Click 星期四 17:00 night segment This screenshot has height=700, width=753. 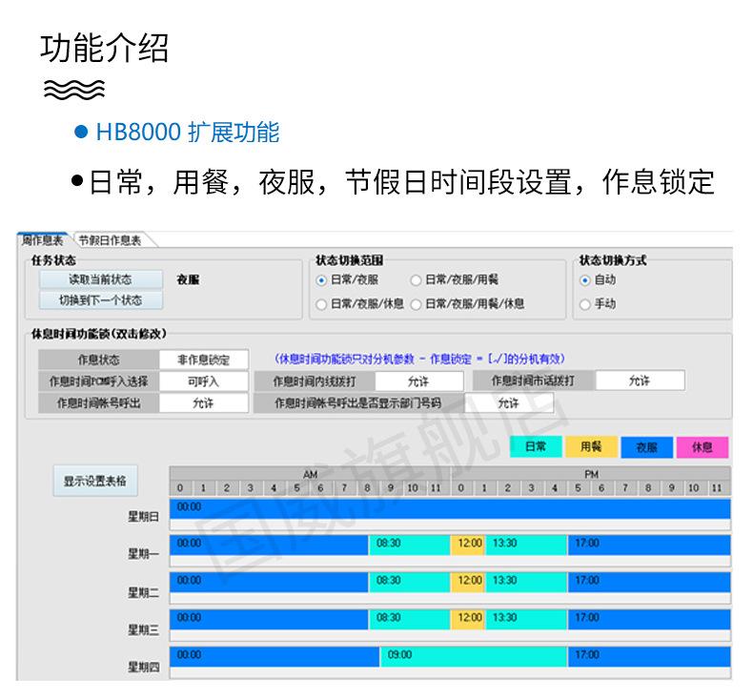pos(649,657)
